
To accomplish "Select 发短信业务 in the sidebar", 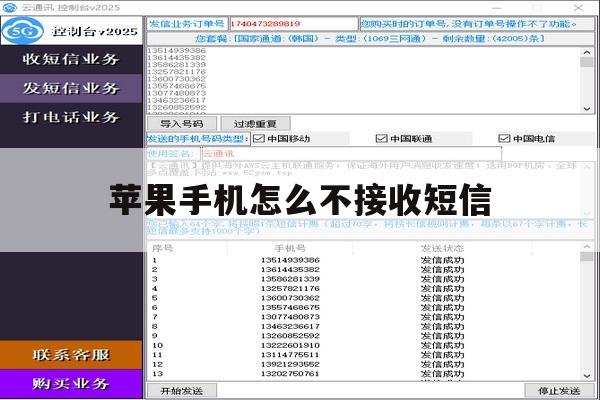I will pos(71,88).
